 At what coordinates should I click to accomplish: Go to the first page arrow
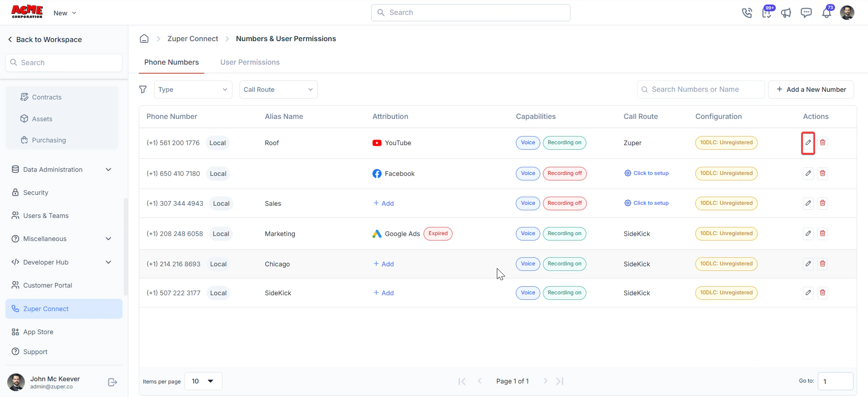pos(462,381)
